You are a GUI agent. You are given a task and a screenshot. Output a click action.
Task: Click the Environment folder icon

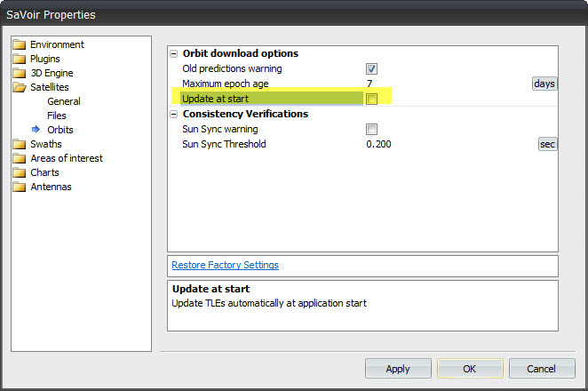(x=20, y=44)
